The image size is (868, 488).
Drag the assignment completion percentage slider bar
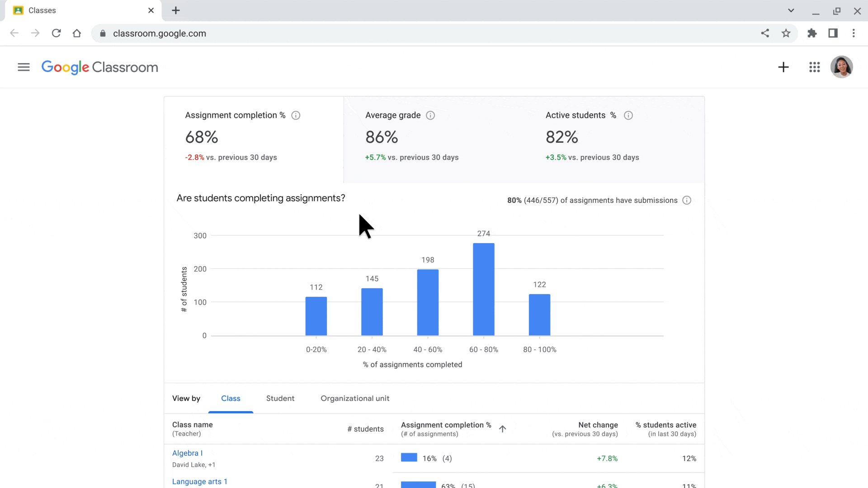coord(410,458)
